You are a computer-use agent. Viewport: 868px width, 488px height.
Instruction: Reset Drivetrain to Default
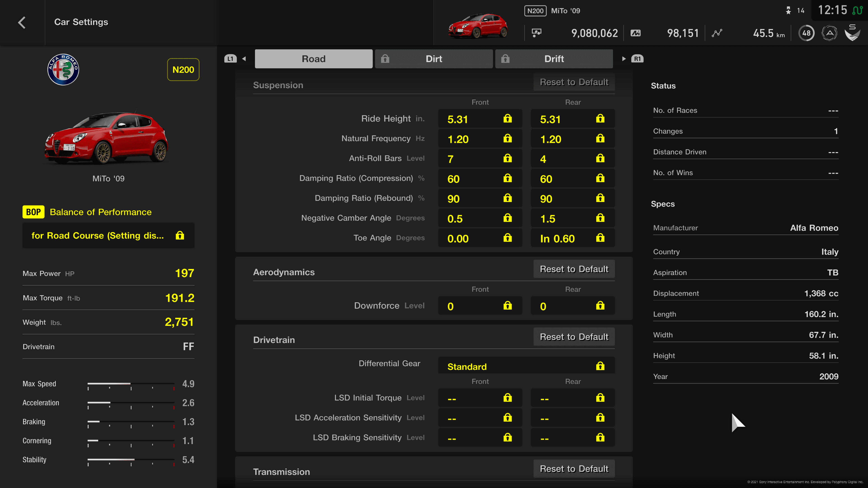574,336
